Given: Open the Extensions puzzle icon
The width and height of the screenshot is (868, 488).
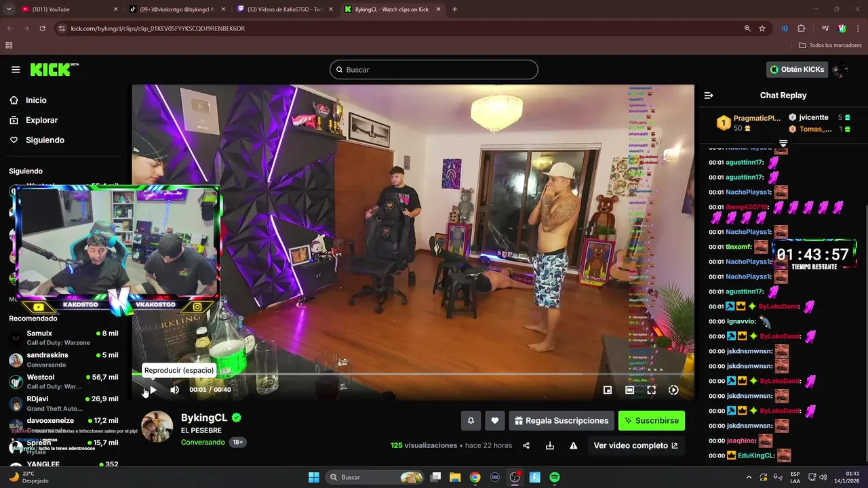Looking at the screenshot, I should pos(801,28).
